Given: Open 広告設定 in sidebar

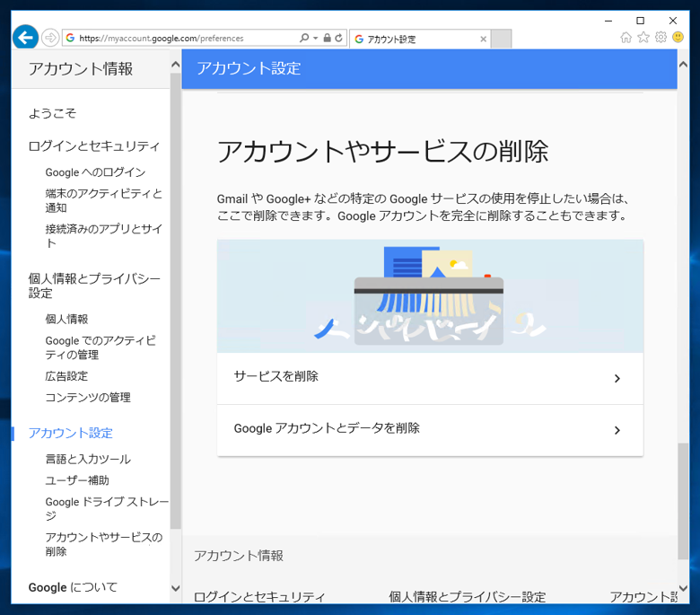Looking at the screenshot, I should (66, 376).
